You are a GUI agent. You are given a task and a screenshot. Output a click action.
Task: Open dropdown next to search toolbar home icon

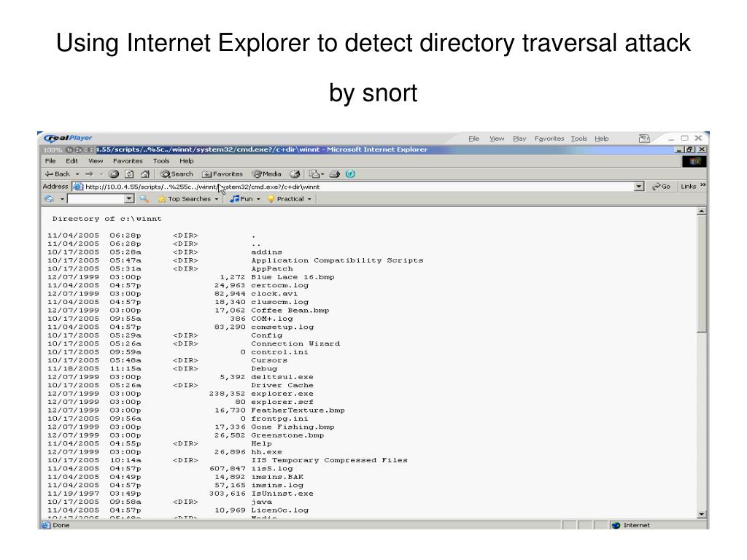pos(62,200)
